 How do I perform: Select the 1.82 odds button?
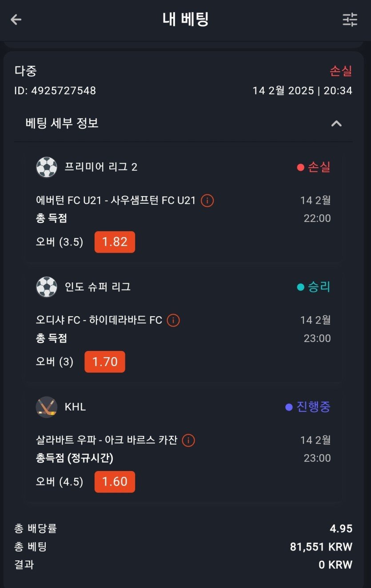click(x=115, y=242)
